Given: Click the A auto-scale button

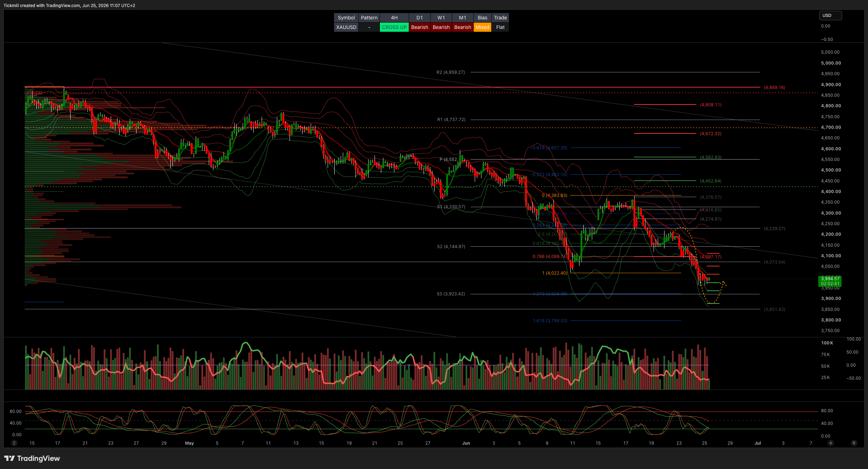Looking at the screenshot, I should (831, 443).
